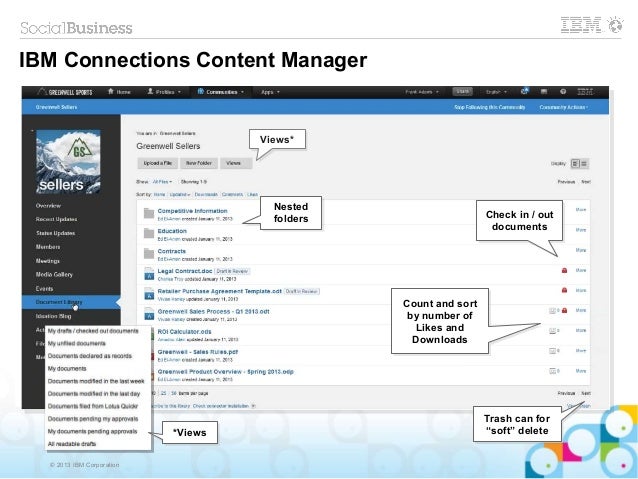Image resolution: width=638 pixels, height=479 pixels.
Task: Click the sellers community thumbnail image
Action: [68, 162]
